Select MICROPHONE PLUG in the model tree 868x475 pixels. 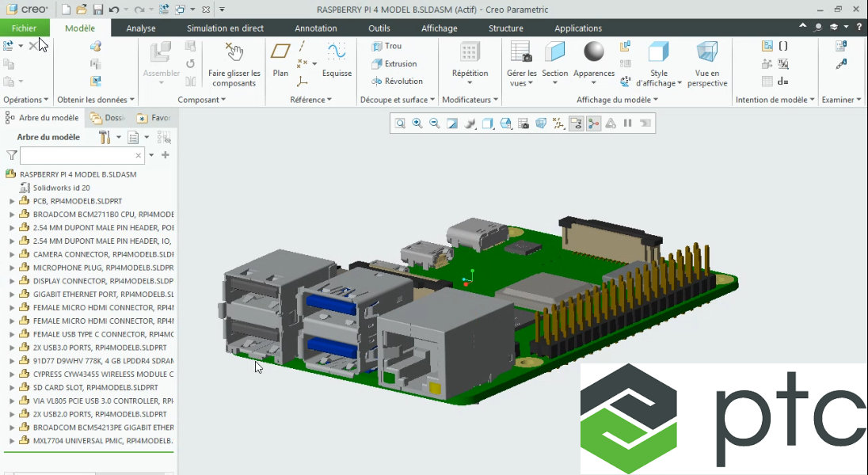[103, 268]
